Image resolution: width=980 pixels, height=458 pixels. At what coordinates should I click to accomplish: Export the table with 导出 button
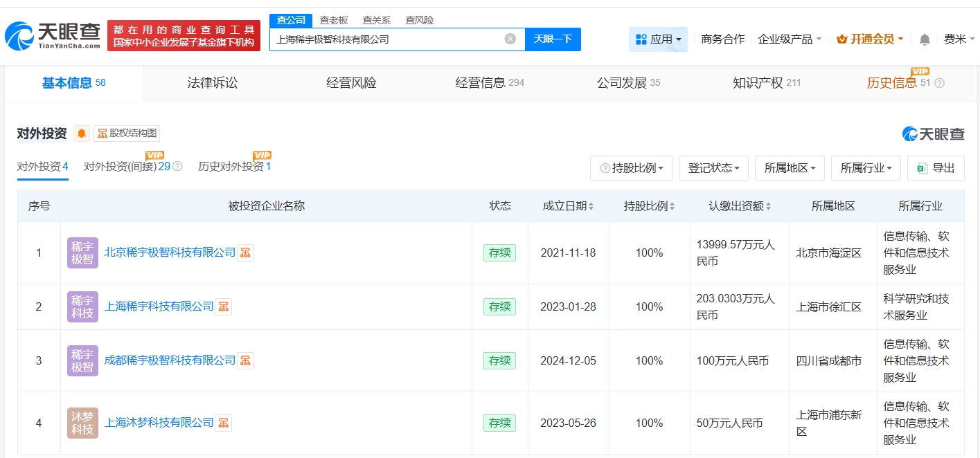pyautogui.click(x=936, y=168)
